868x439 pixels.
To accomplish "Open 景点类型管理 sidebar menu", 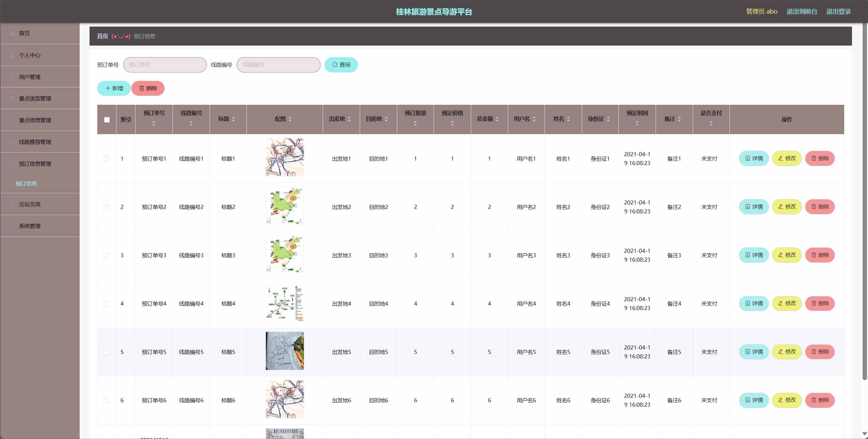I will 40,98.
